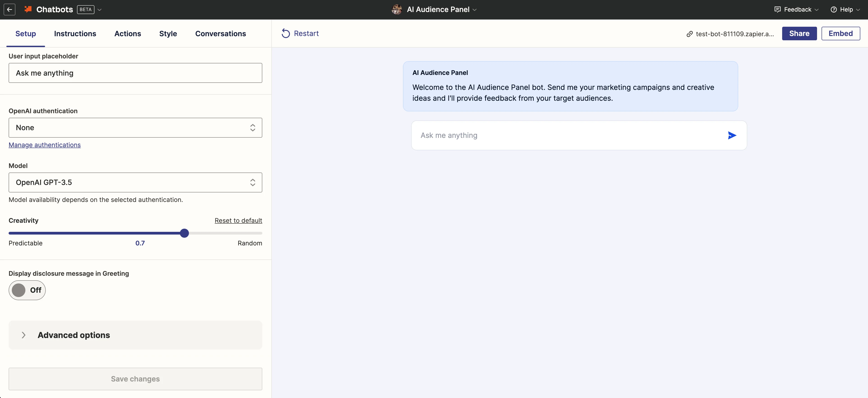Screen dimensions: 868x398
Task: Click the Share button
Action: pyautogui.click(x=799, y=33)
